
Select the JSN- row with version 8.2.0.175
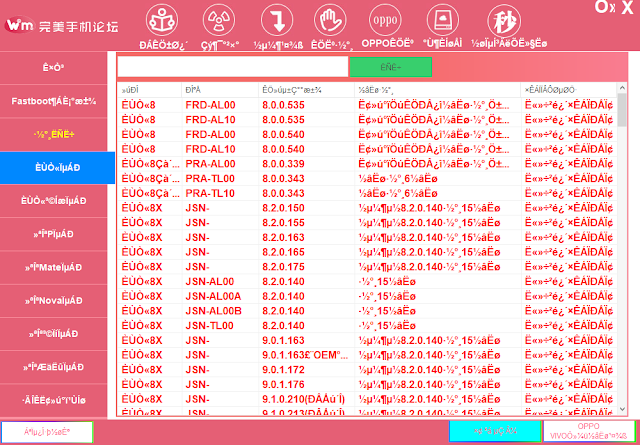367,267
